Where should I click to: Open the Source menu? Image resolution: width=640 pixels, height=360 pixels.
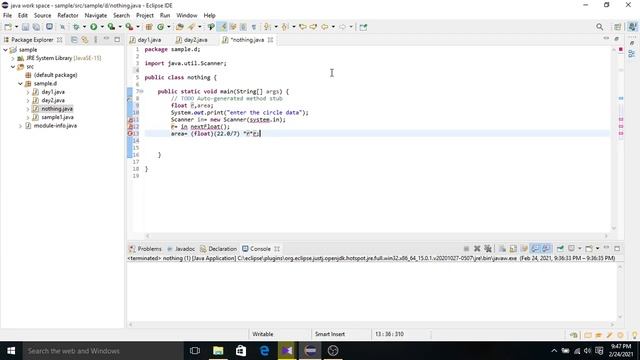pyautogui.click(x=42, y=16)
